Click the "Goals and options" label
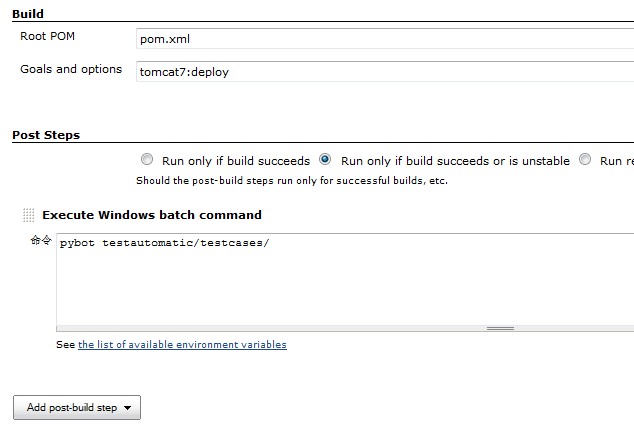The height and width of the screenshot is (425, 634). click(71, 70)
